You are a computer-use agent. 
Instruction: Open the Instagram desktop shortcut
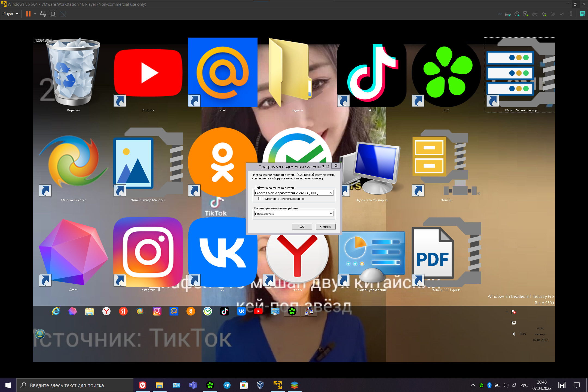(148, 252)
